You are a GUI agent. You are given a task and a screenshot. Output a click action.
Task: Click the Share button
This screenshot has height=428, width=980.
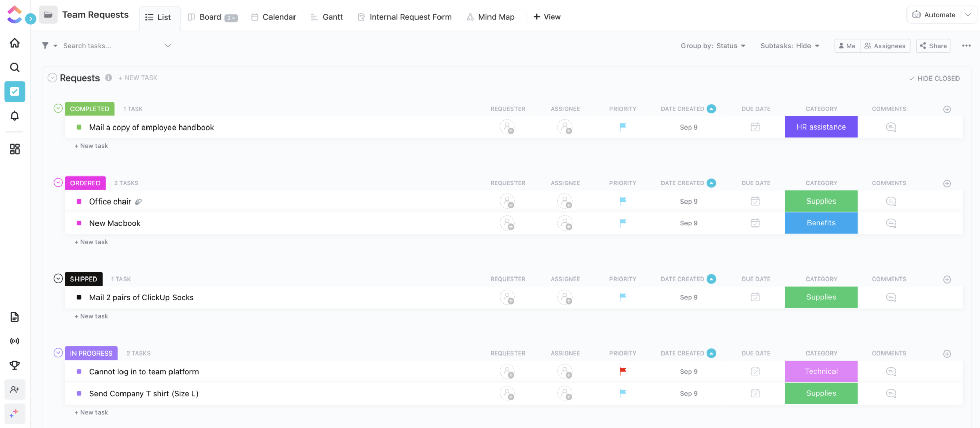[933, 46]
